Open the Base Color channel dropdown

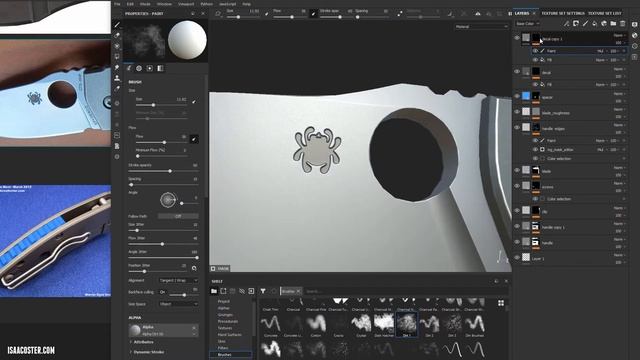pyautogui.click(x=528, y=24)
